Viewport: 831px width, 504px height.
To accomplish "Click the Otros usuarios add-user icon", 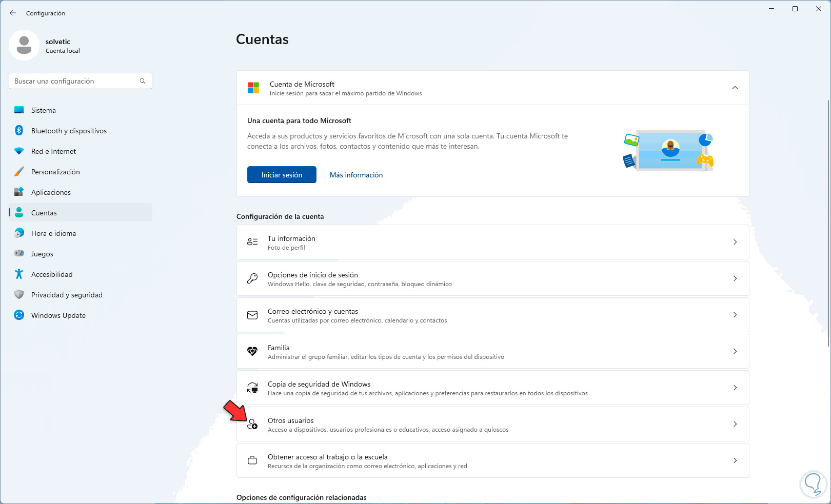I will point(252,425).
